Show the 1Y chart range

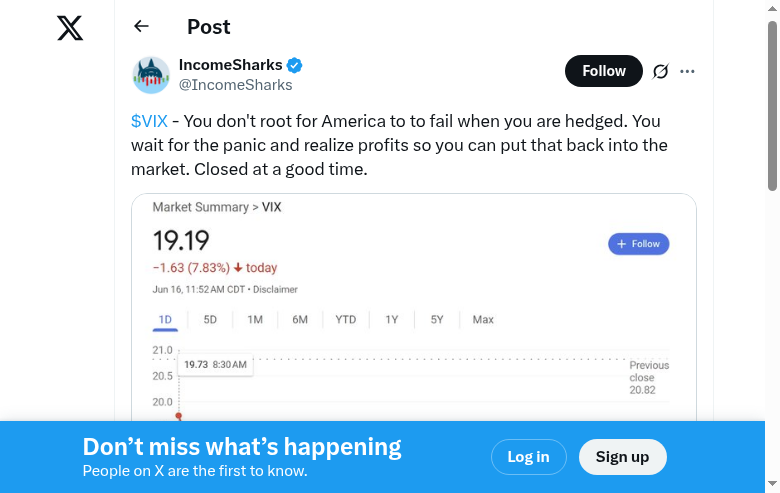[x=392, y=320]
